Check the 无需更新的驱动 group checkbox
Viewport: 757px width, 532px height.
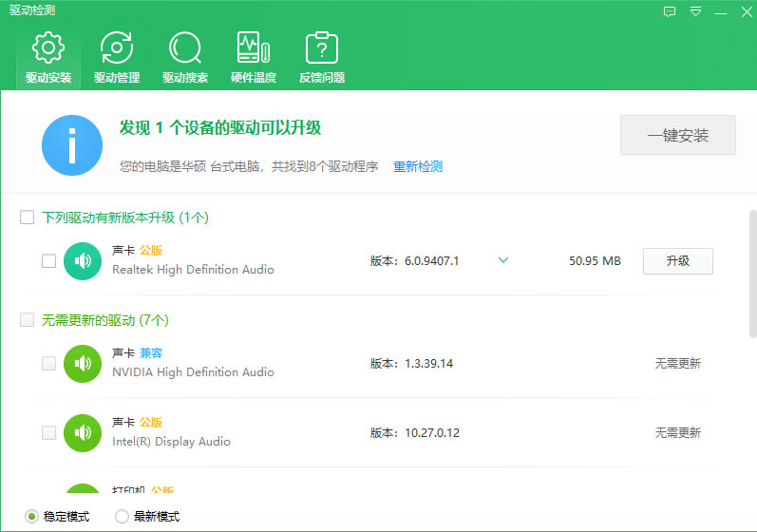click(x=28, y=320)
